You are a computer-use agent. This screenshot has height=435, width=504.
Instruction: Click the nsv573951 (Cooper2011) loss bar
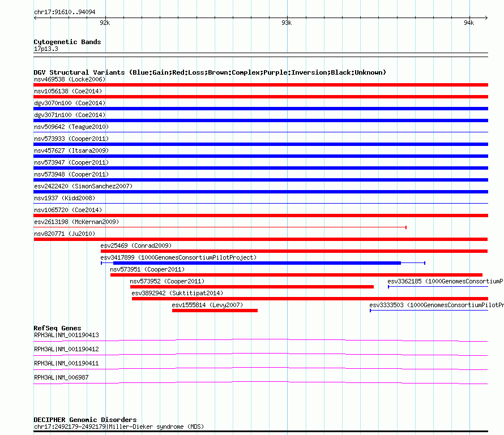[296, 275]
